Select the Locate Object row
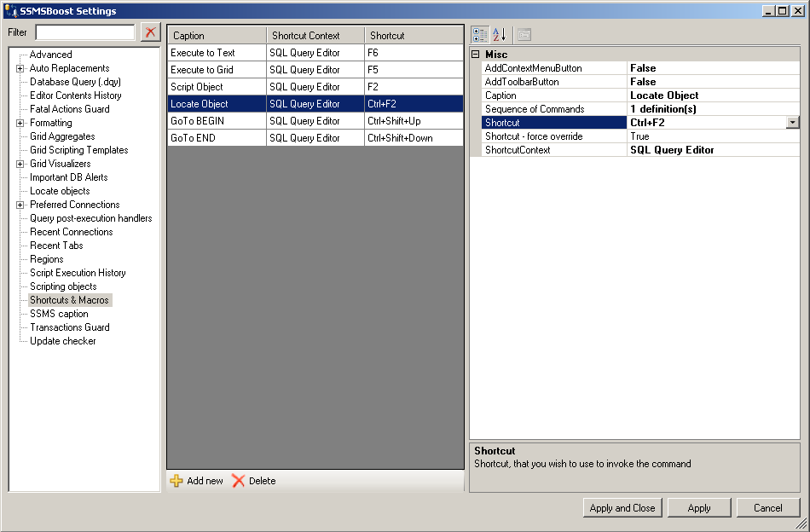Screen dimensions: 810x532 click(x=315, y=104)
